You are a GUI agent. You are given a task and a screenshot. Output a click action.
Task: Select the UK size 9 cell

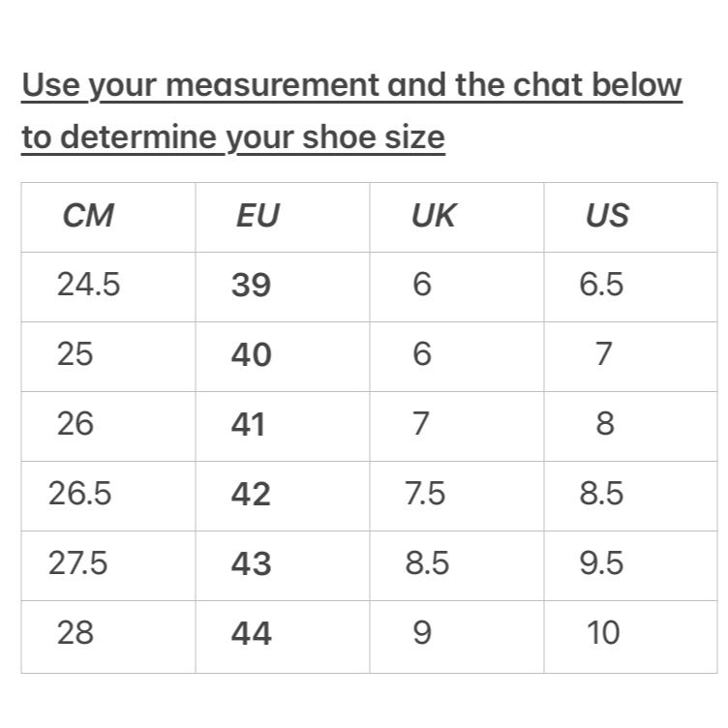456,637
